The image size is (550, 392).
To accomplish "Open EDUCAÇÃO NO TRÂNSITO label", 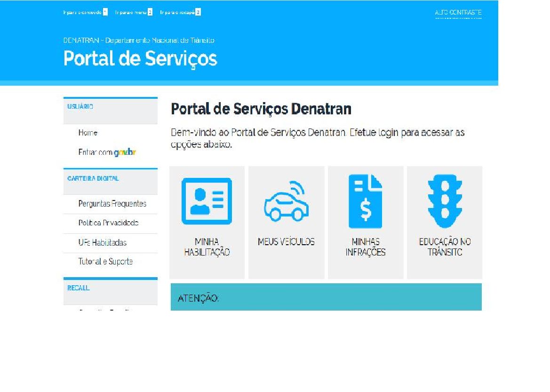I will click(x=445, y=247).
